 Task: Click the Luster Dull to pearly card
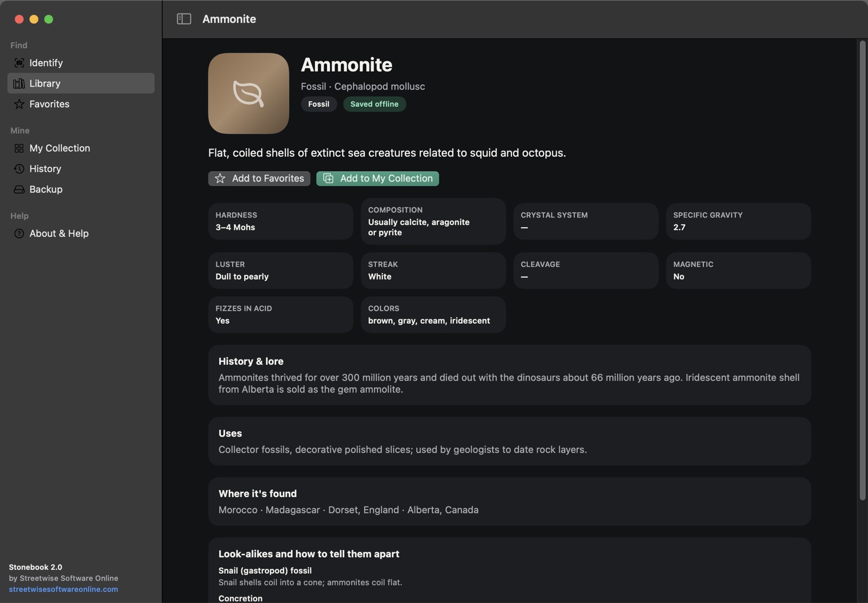tap(280, 271)
